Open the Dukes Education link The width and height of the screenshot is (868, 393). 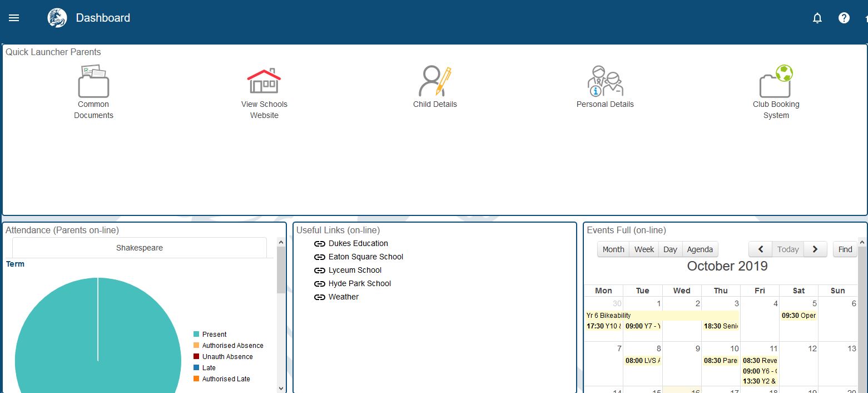358,243
